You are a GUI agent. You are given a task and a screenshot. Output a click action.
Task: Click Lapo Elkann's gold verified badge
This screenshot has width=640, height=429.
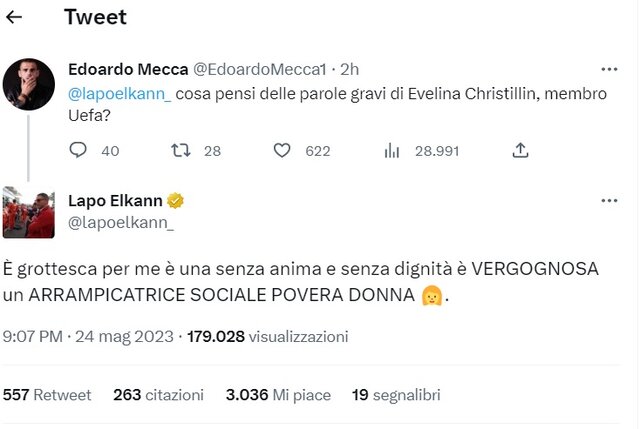pos(175,200)
